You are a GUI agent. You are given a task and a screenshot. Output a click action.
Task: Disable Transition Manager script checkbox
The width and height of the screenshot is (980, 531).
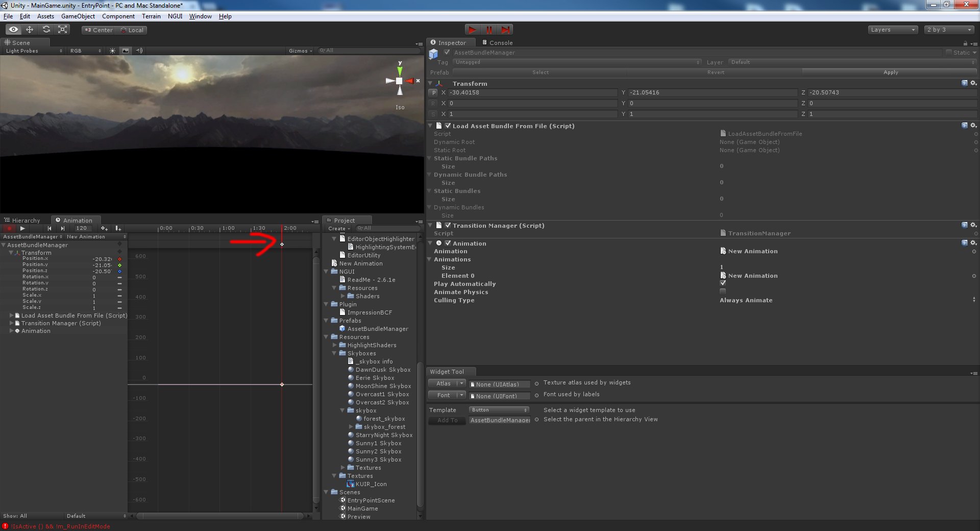tap(448, 225)
